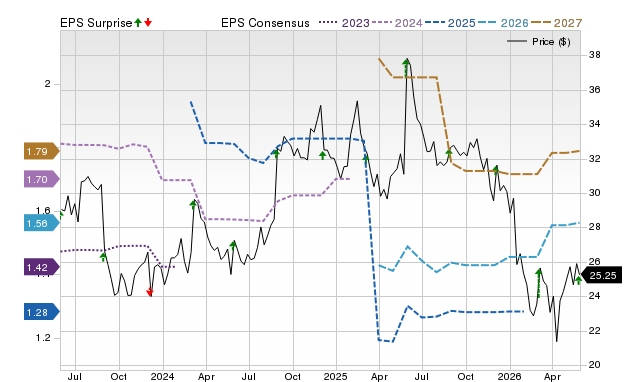Click the 20 label on the price axis
The height and width of the screenshot is (382, 640).
point(594,364)
